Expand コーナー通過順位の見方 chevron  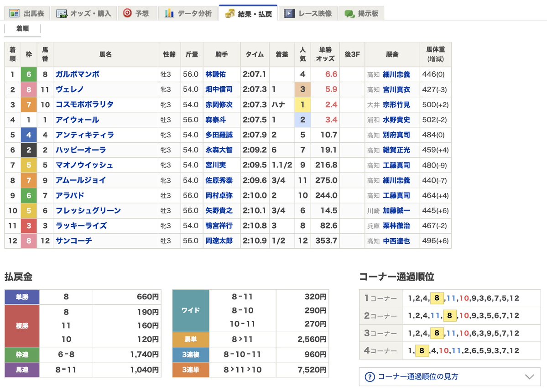(x=530, y=376)
